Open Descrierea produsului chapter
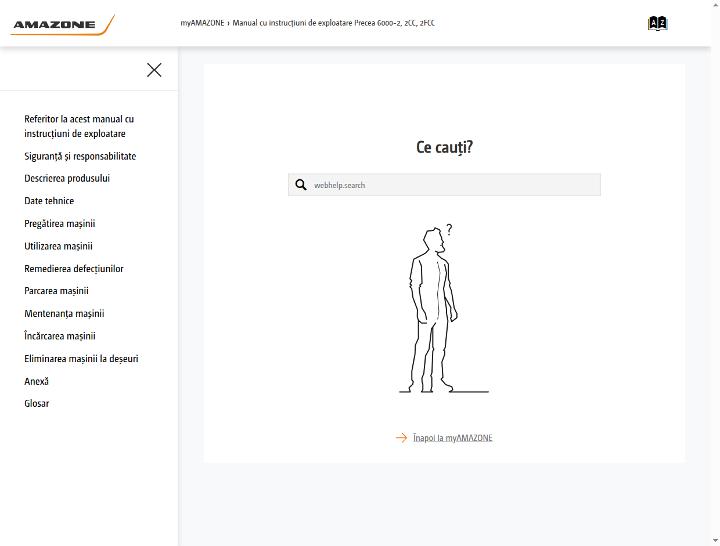 pos(67,178)
